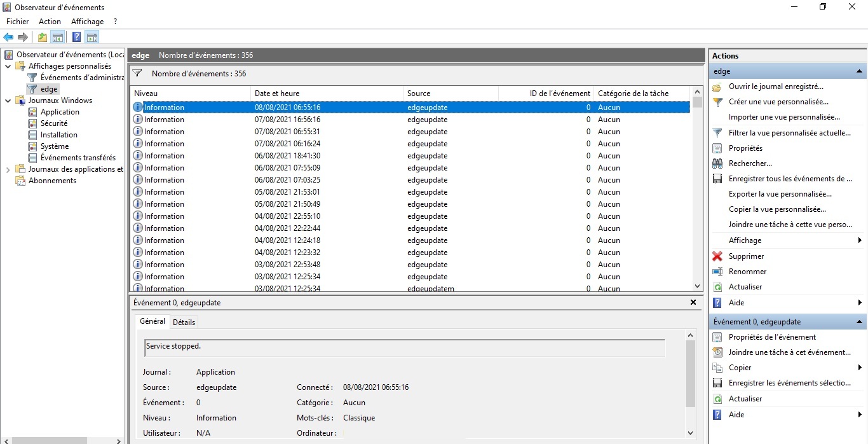The width and height of the screenshot is (868, 444).
Task: Collapse the Journaux Windows tree node
Action: click(x=8, y=101)
